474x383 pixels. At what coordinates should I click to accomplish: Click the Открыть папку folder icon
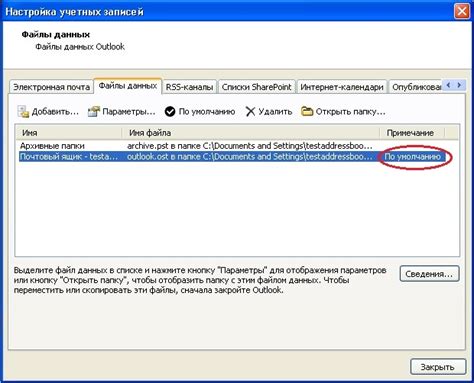307,111
